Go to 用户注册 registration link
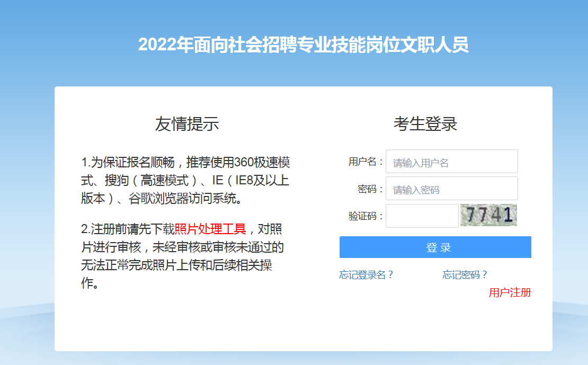Viewport: 588px width, 365px height. pos(510,292)
